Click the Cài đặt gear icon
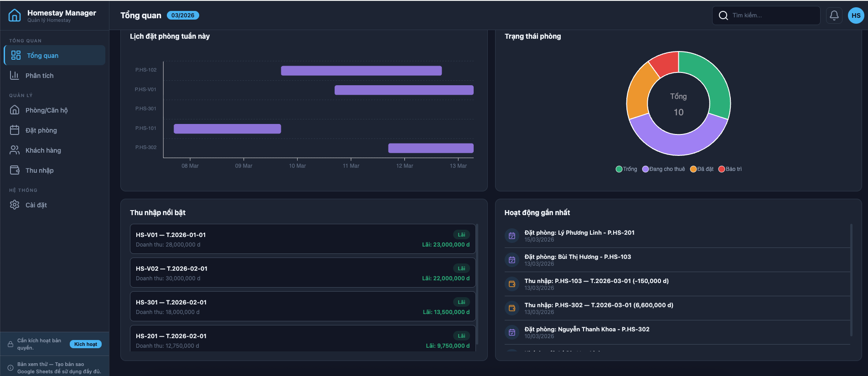Image resolution: width=868 pixels, height=376 pixels. (15, 205)
